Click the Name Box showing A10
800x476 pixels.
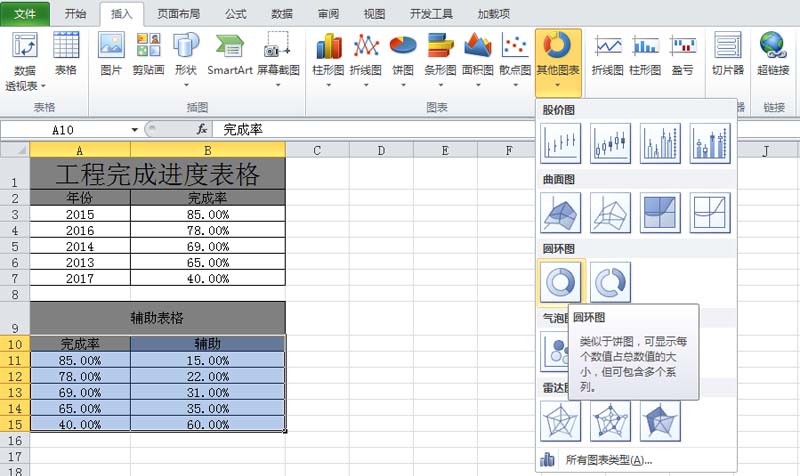pos(64,130)
